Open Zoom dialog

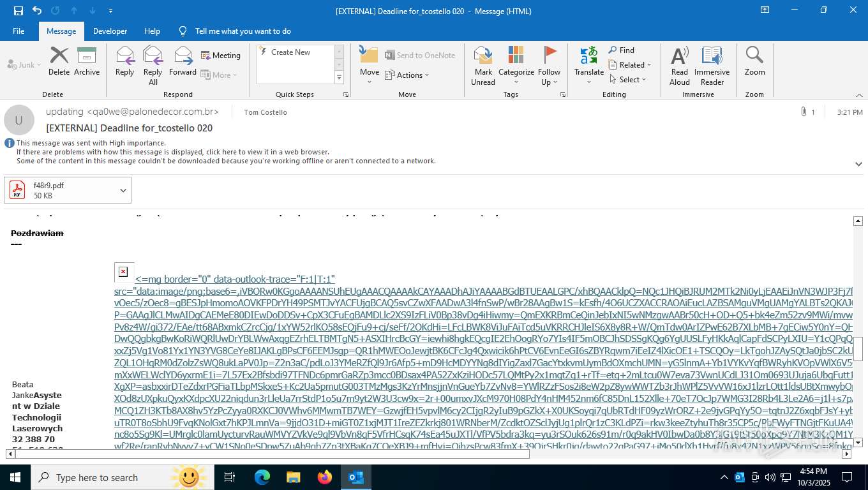754,61
